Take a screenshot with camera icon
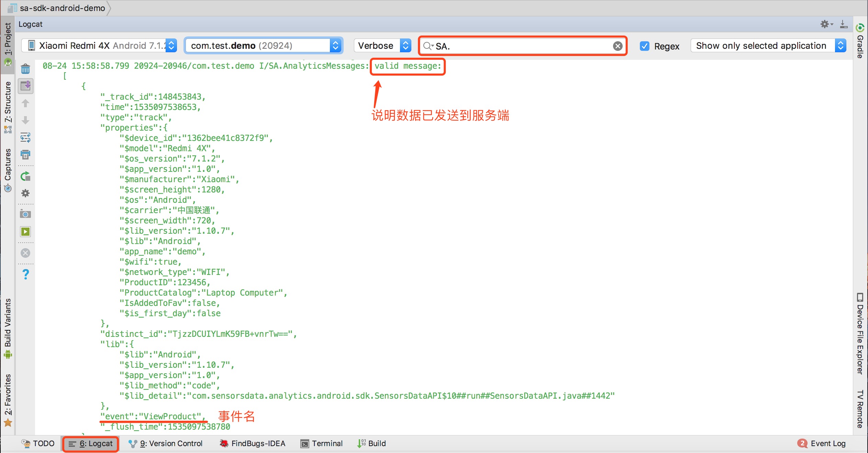The image size is (868, 453). 25,214
